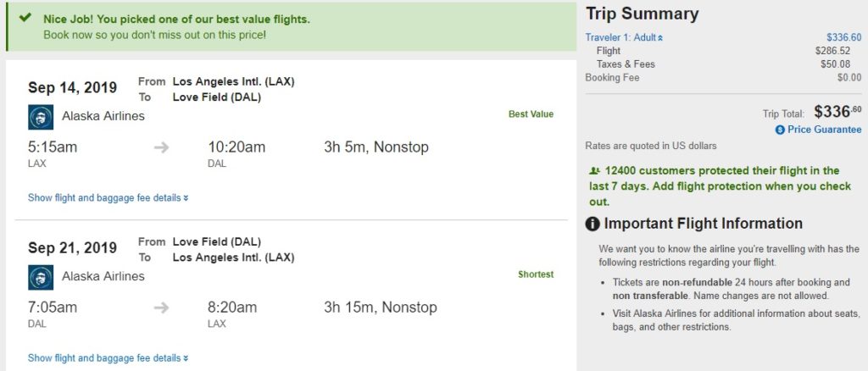Click the Price Guarantee dollar badge icon
Image resolution: width=868 pixels, height=371 pixels.
(780, 130)
